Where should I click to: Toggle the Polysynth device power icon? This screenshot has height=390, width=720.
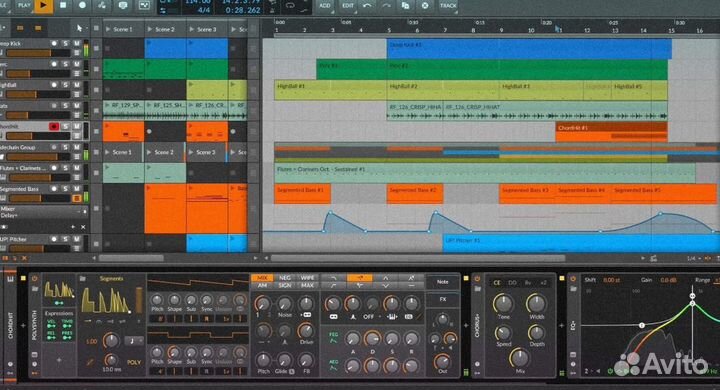point(34,279)
